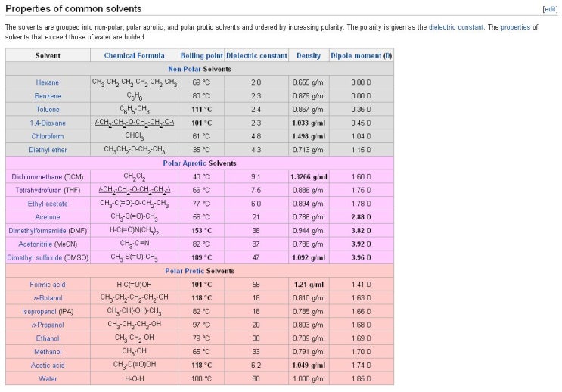Click the H-O-H formula cell
The width and height of the screenshot is (562, 392).
135,378
